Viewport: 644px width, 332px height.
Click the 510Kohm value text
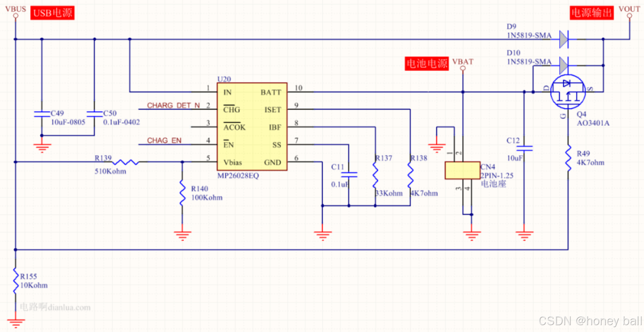(x=110, y=171)
